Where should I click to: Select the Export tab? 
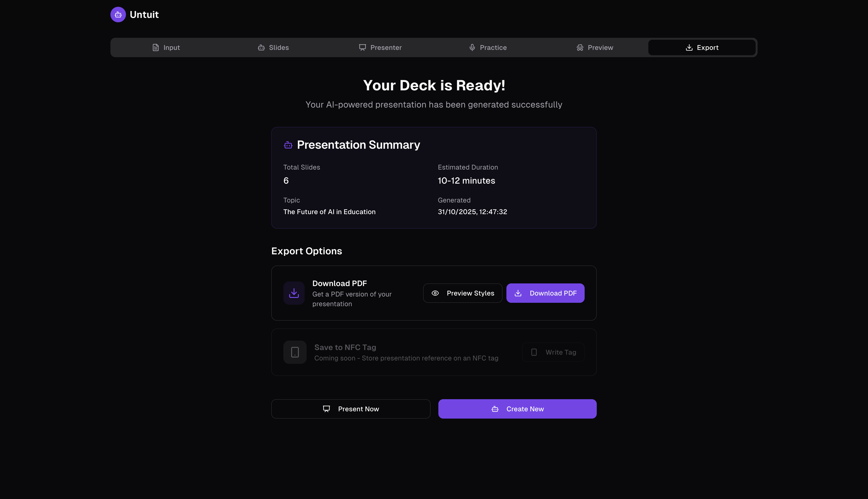tap(702, 48)
